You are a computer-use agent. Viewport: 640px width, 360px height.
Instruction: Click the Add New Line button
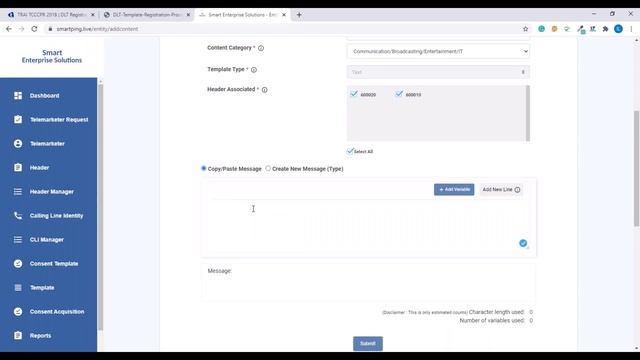click(501, 189)
